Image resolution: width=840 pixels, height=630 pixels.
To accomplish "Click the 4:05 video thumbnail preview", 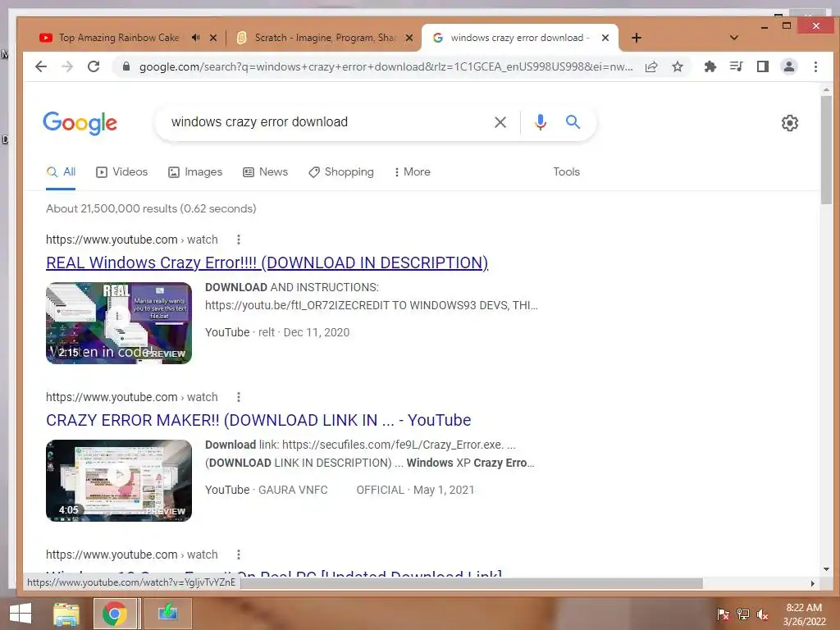I will (119, 481).
